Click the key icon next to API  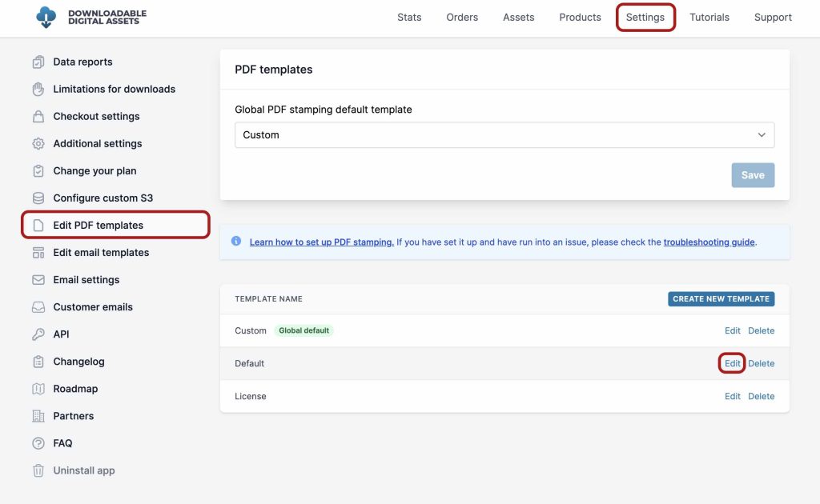(x=38, y=334)
